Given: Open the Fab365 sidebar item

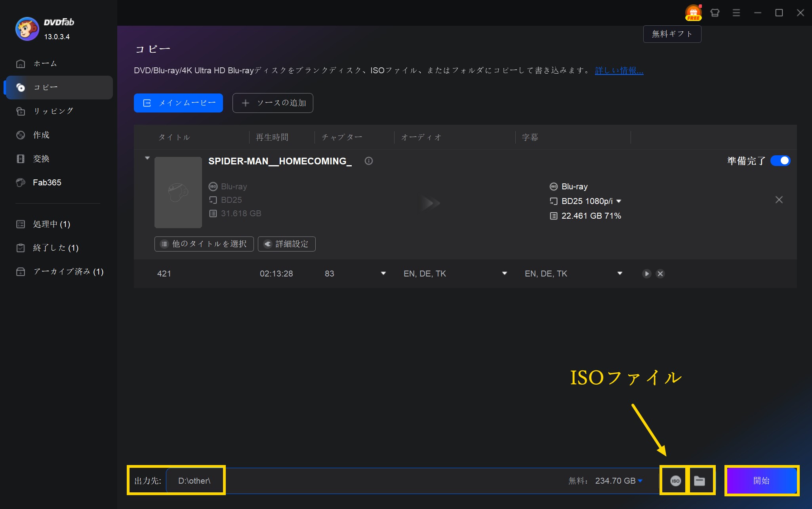Looking at the screenshot, I should click(x=59, y=183).
